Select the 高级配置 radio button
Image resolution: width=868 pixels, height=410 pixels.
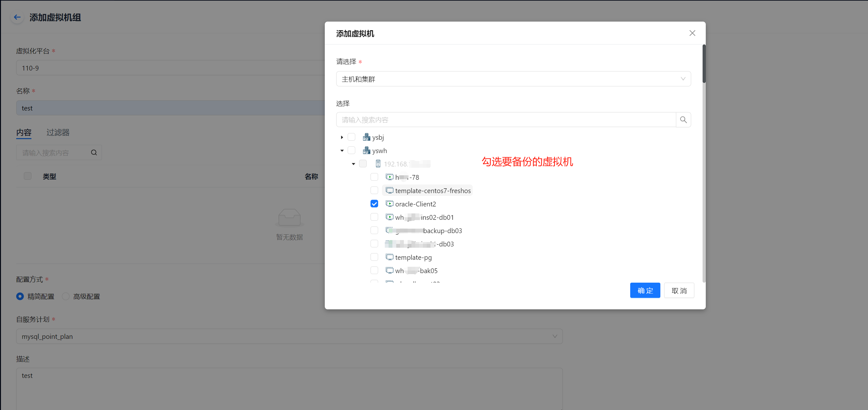click(x=66, y=296)
